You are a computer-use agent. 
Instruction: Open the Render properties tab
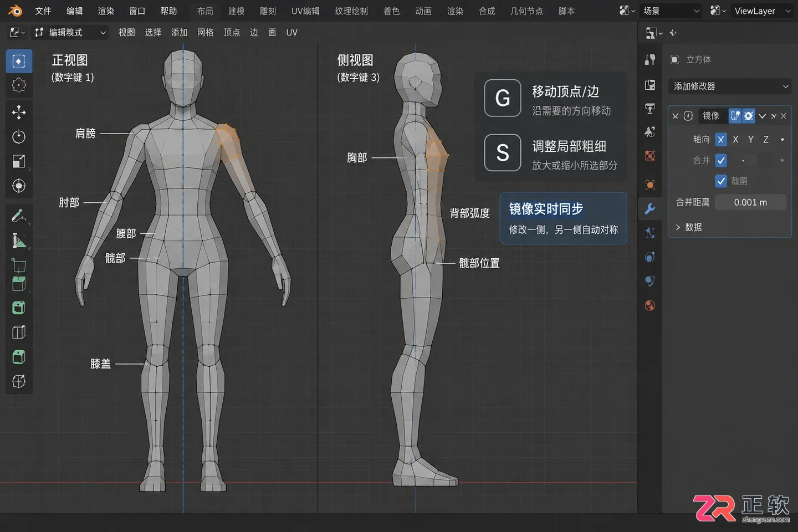(650, 85)
